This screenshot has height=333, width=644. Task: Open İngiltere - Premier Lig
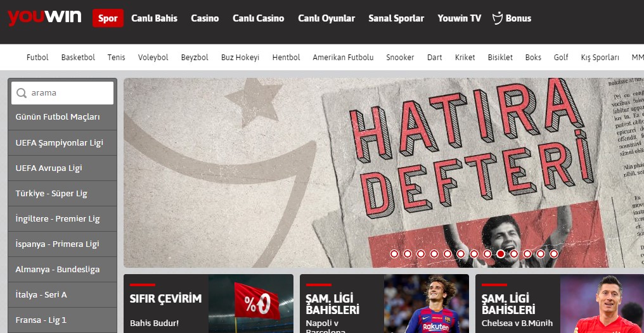[62, 218]
